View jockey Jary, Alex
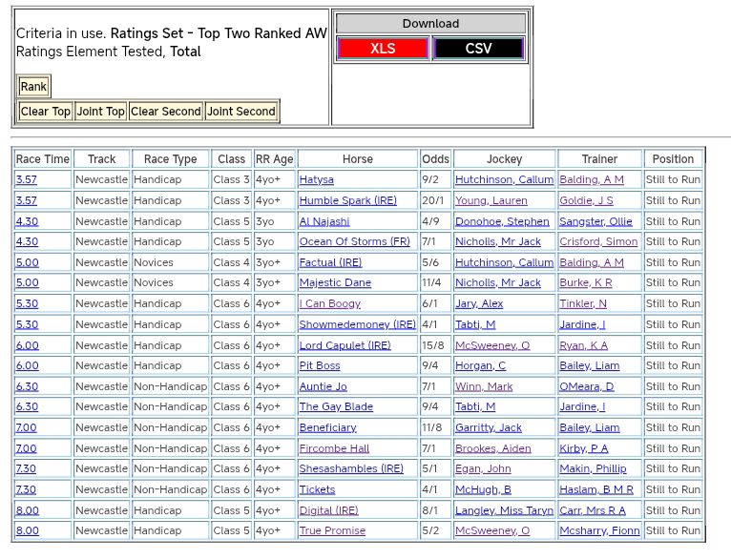The image size is (731, 560). tap(479, 304)
